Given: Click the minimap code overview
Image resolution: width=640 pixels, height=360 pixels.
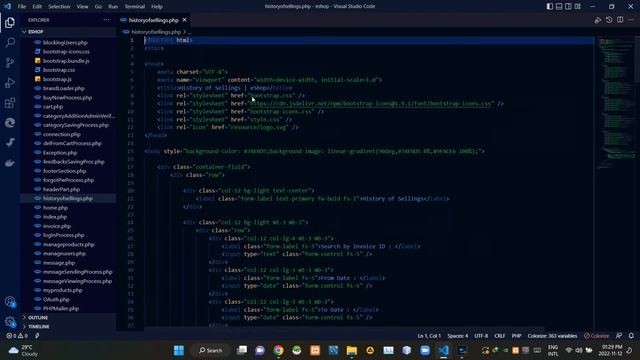Looking at the screenshot, I should pos(616,102).
